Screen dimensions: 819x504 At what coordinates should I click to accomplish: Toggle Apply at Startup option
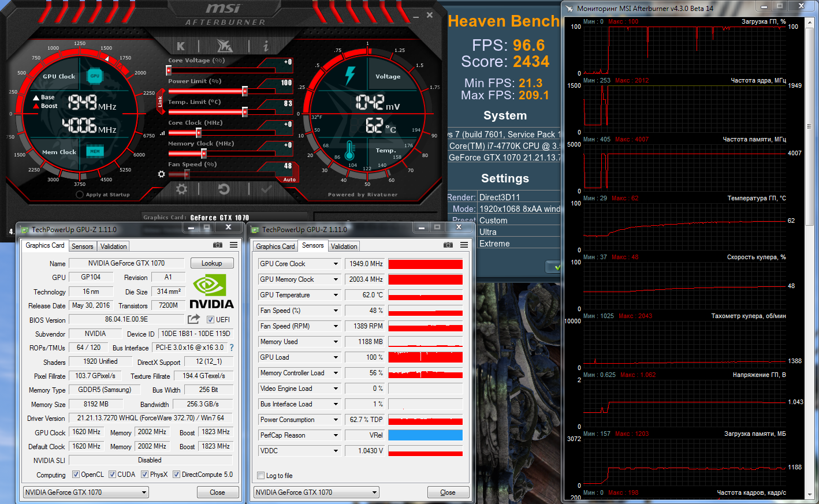coord(80,195)
